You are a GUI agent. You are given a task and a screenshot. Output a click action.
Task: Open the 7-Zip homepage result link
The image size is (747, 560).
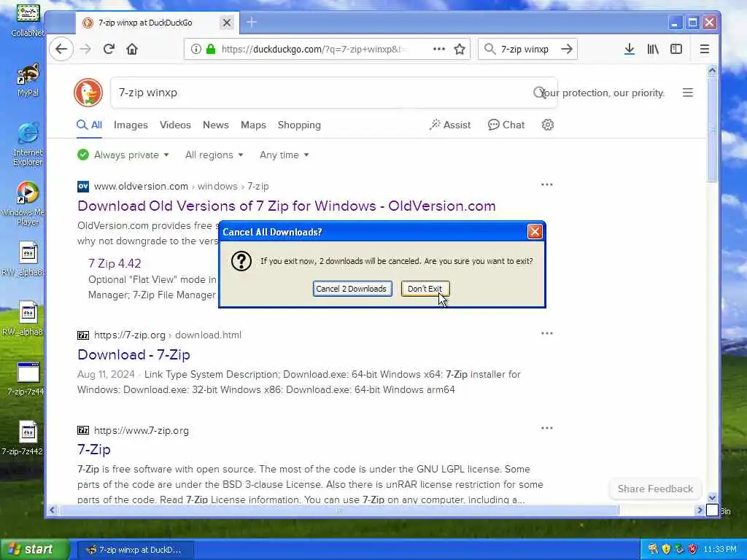(94, 449)
